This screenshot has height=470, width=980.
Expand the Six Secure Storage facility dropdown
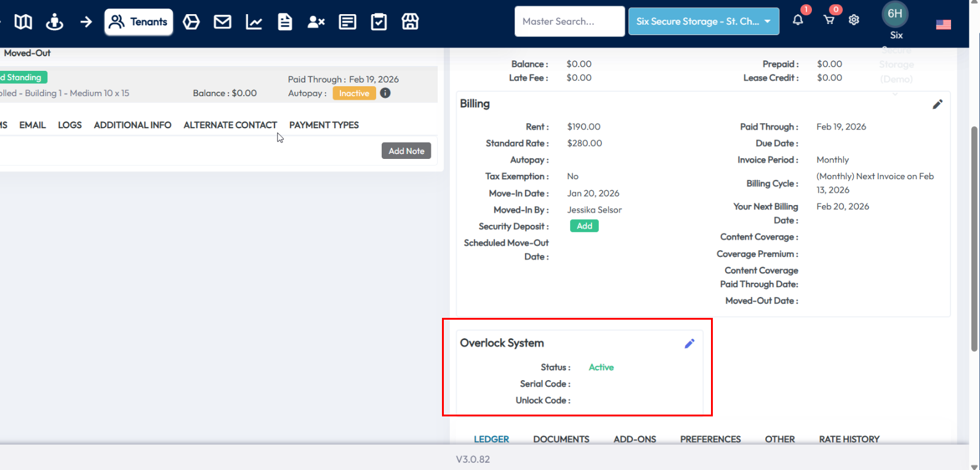[704, 22]
